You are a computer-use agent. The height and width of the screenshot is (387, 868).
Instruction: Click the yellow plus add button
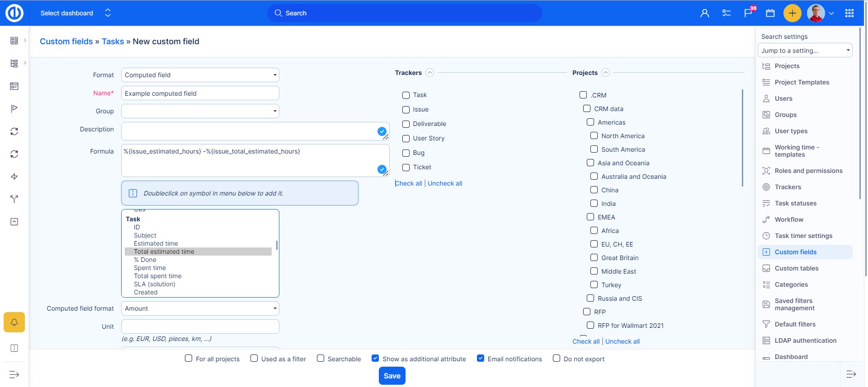792,13
